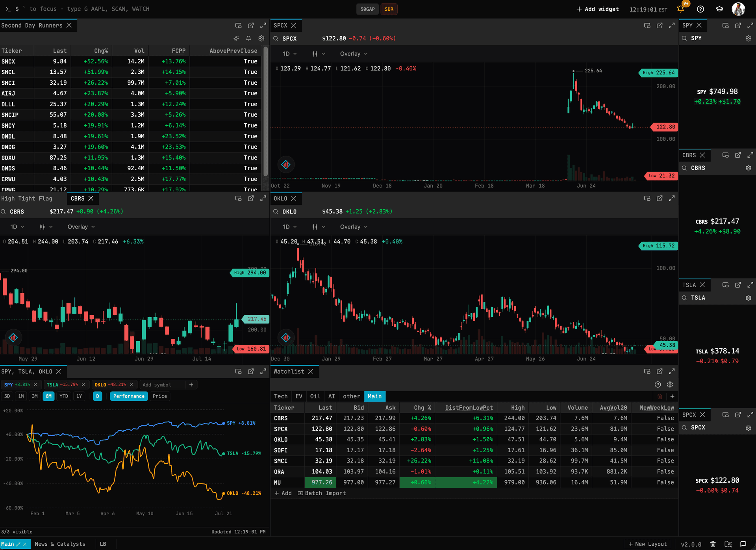Open the LB layout tab
The width and height of the screenshot is (756, 550).
point(103,544)
